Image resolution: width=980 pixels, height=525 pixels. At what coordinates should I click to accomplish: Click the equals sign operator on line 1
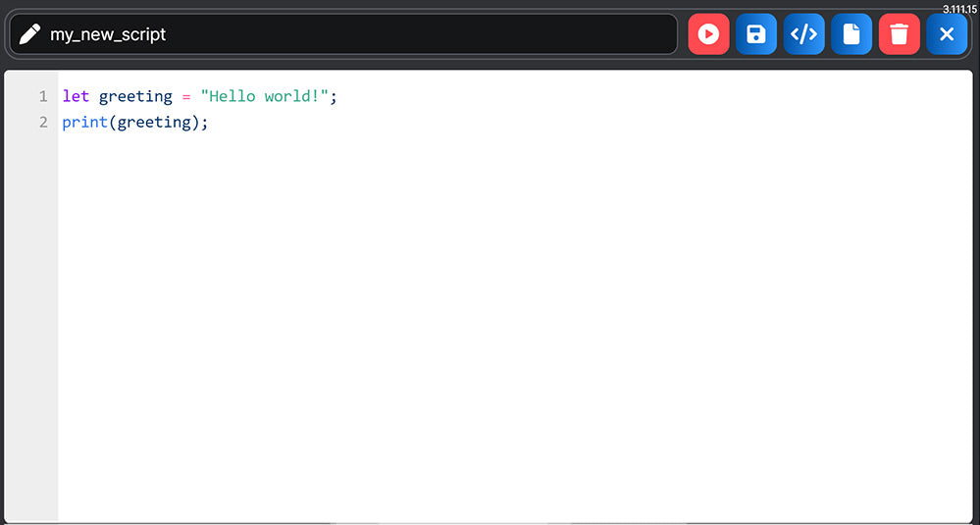tap(186, 96)
